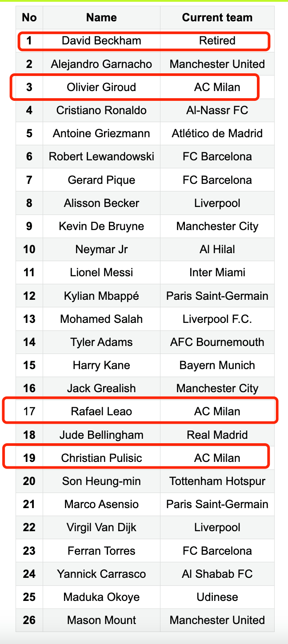This screenshot has width=288, height=644.
Task: Click Christian Pulisic in row 19
Action: [x=101, y=458]
